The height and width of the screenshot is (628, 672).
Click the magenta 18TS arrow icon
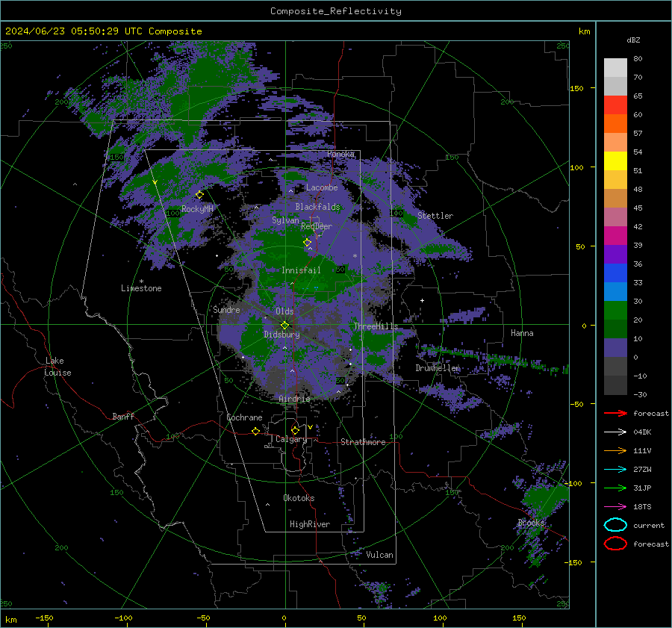click(x=615, y=507)
